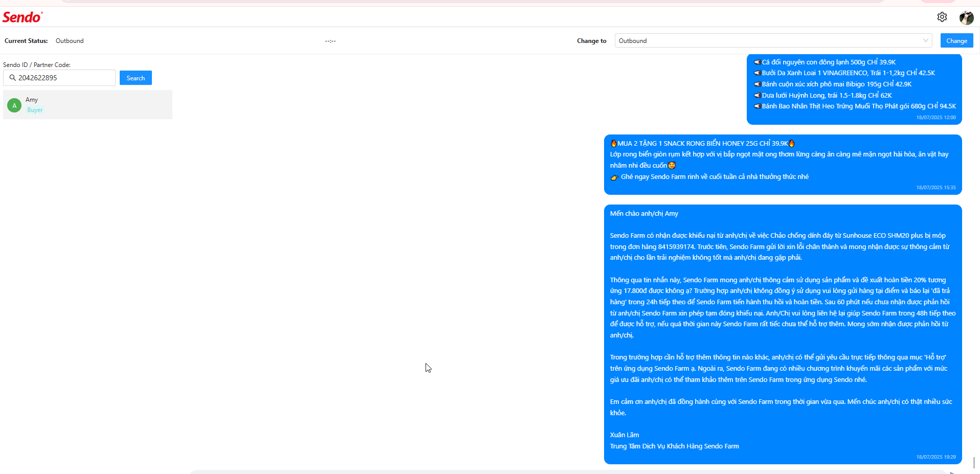
Task: Click the 'Bánh cuộn xúc xích phô mai' line
Action: click(x=832, y=84)
